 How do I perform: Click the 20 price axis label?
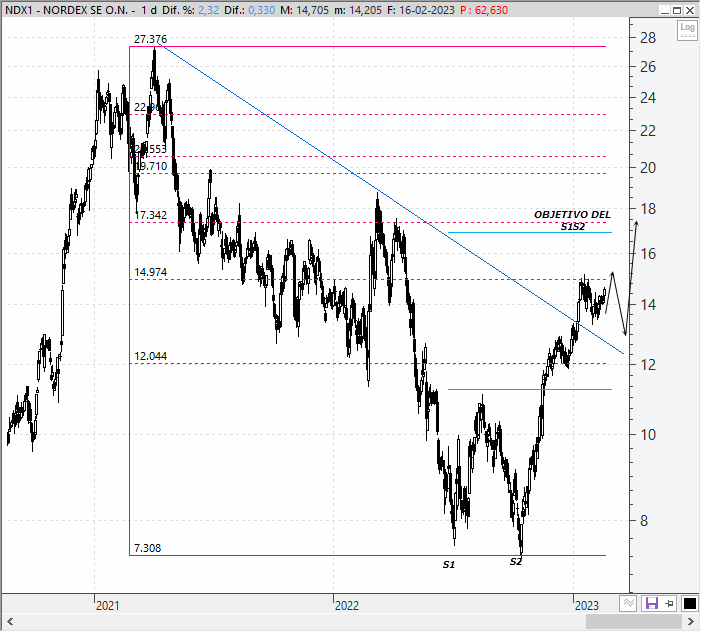[648, 168]
